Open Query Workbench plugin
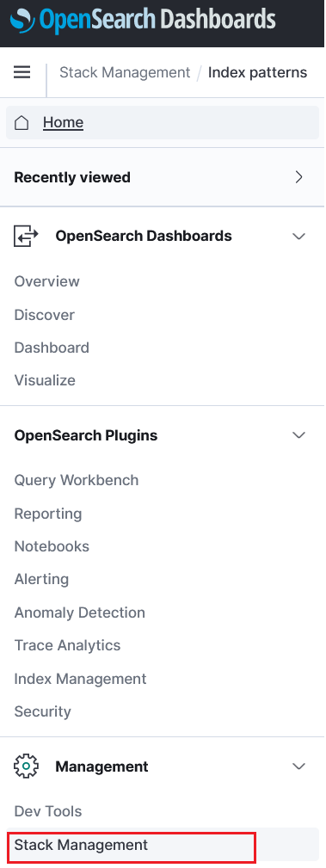 pos(77,480)
